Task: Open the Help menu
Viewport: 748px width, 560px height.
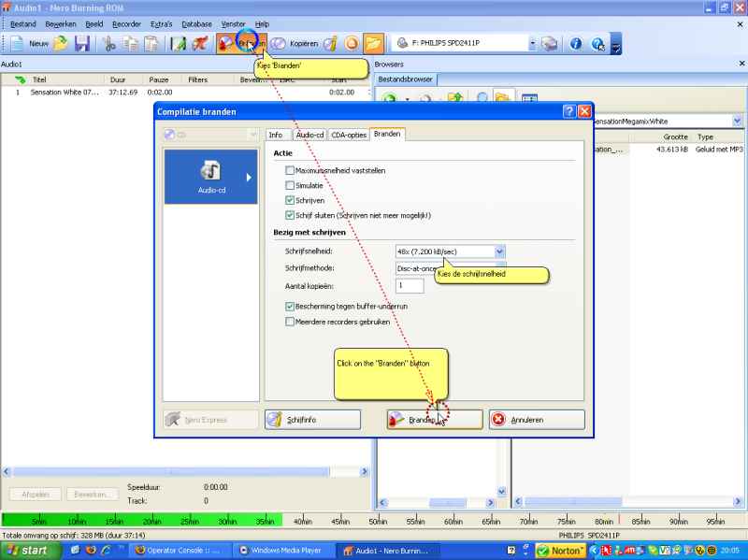Action: pyautogui.click(x=262, y=24)
